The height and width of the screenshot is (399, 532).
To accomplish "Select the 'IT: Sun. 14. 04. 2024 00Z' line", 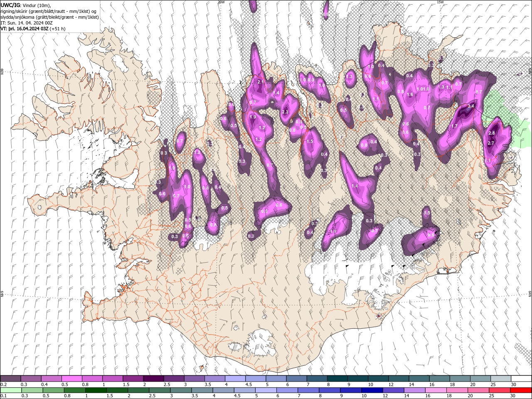I will [27, 23].
